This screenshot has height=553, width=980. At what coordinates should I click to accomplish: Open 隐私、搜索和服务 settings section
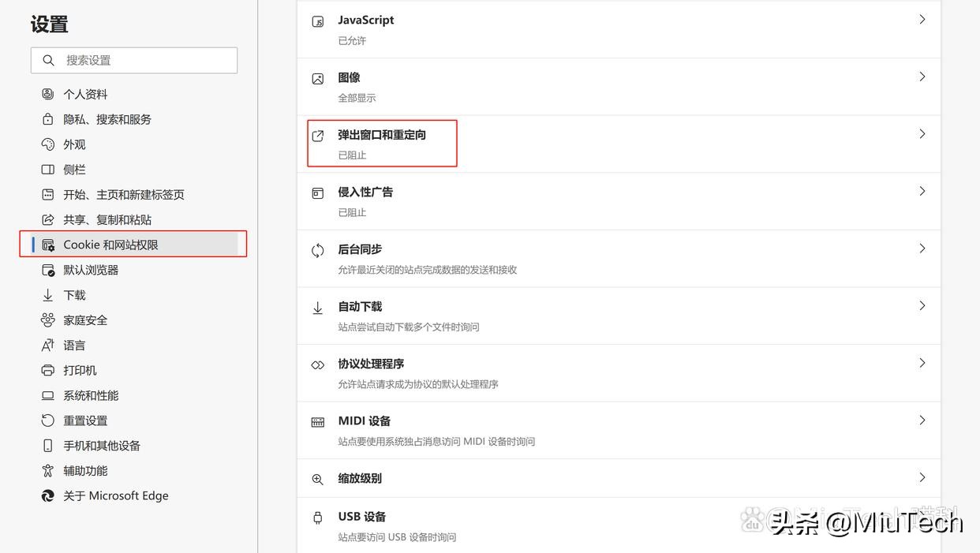tap(107, 119)
